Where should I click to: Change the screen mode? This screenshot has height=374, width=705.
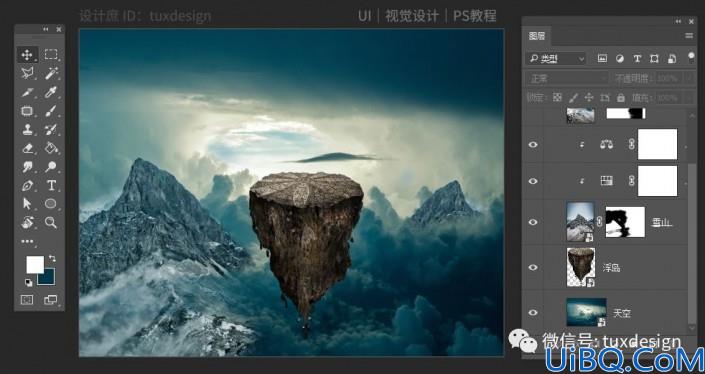click(x=50, y=300)
